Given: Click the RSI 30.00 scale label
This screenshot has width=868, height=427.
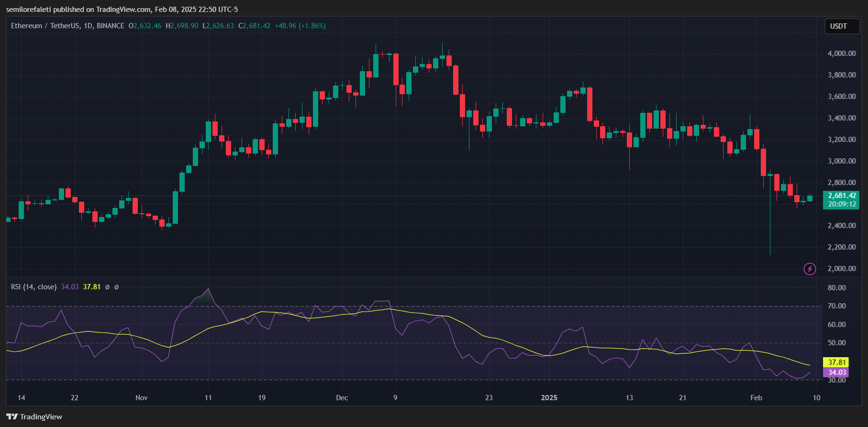Looking at the screenshot, I should (837, 380).
